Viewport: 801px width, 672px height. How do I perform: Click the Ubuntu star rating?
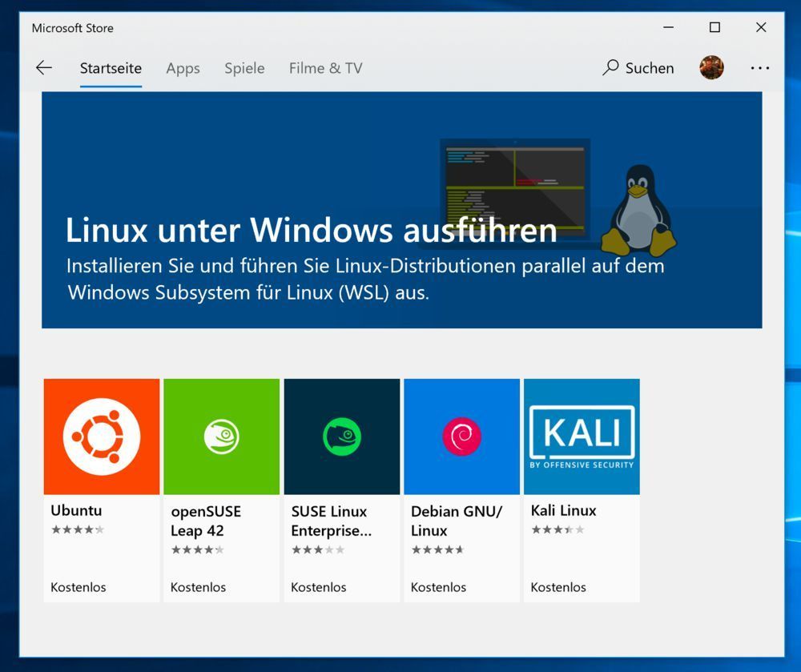[78, 529]
